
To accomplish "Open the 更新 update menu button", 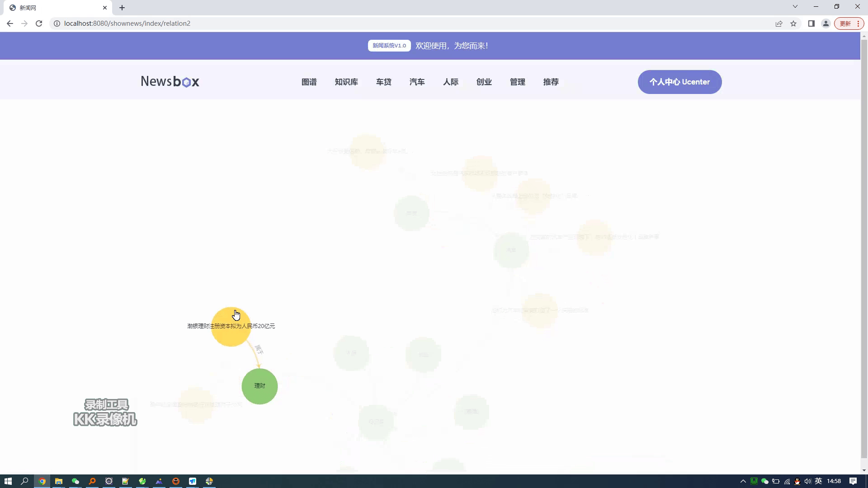I will [x=849, y=23].
